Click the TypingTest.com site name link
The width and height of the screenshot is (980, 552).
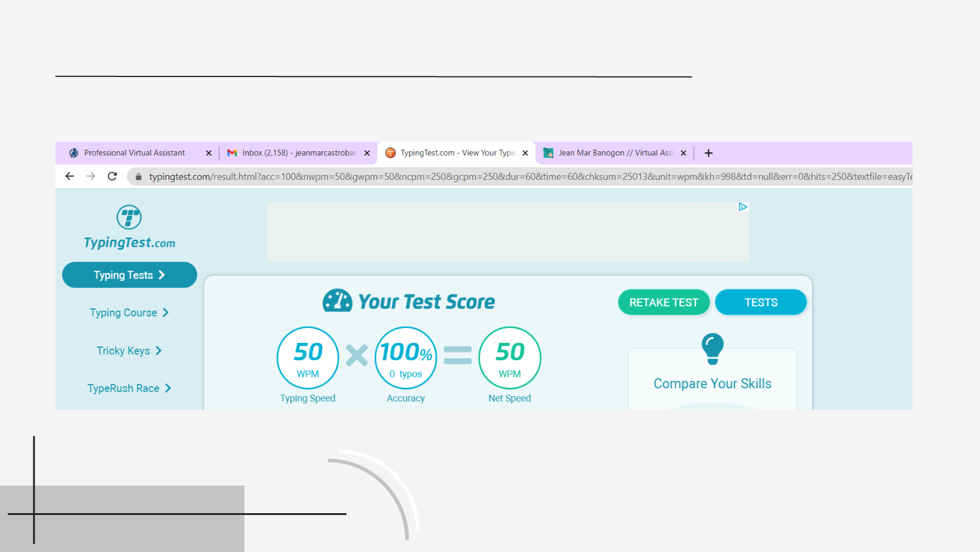(x=130, y=243)
